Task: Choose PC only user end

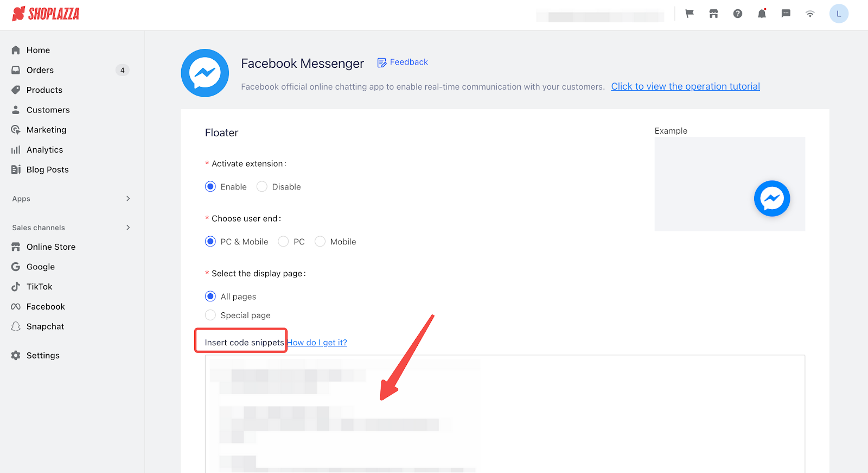Action: point(283,242)
